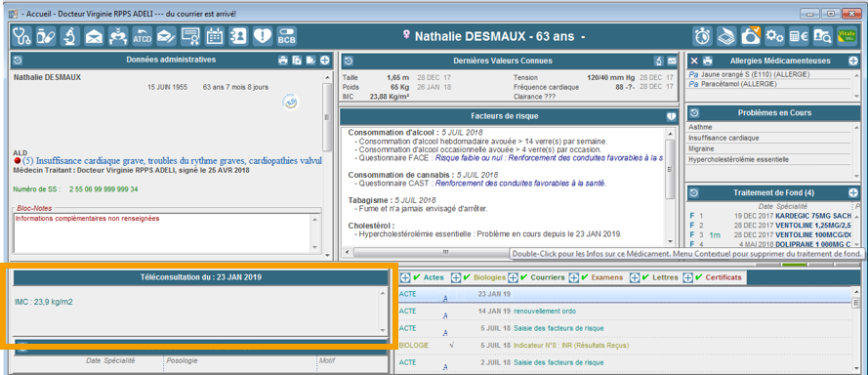This screenshot has height=375, width=868.
Task: Click the BCB drug database icon
Action: point(287,36)
